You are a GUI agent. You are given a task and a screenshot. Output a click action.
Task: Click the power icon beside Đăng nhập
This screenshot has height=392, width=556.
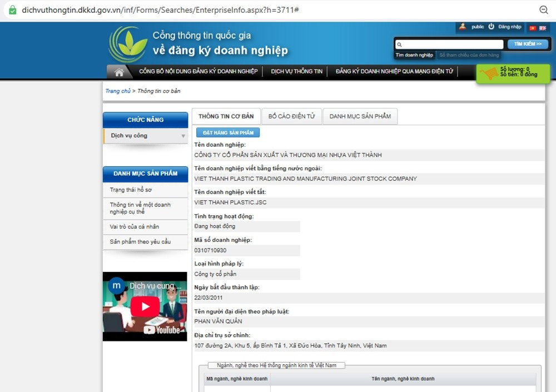coord(492,27)
